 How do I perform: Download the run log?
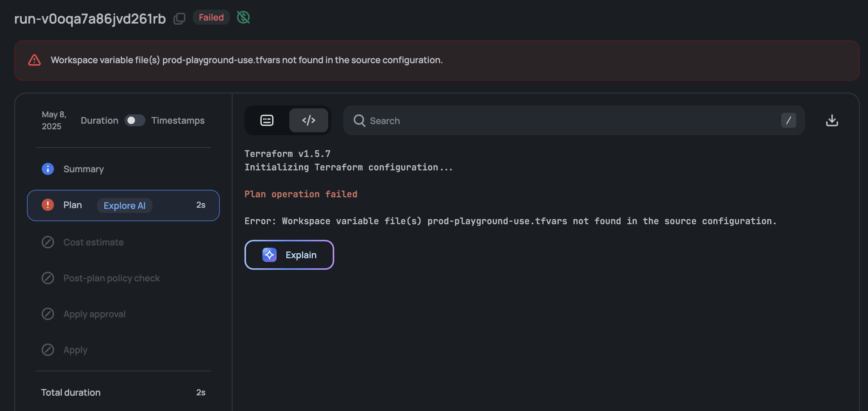(x=832, y=120)
